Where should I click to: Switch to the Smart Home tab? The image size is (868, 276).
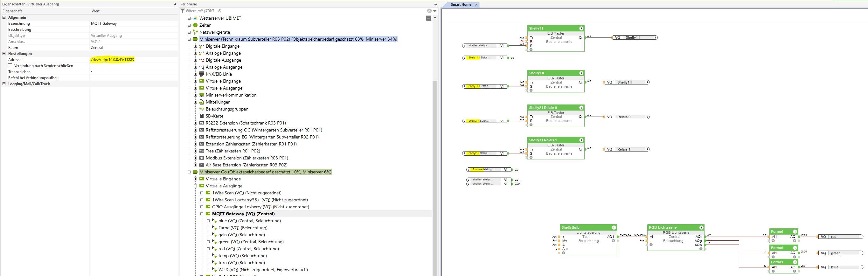[461, 5]
